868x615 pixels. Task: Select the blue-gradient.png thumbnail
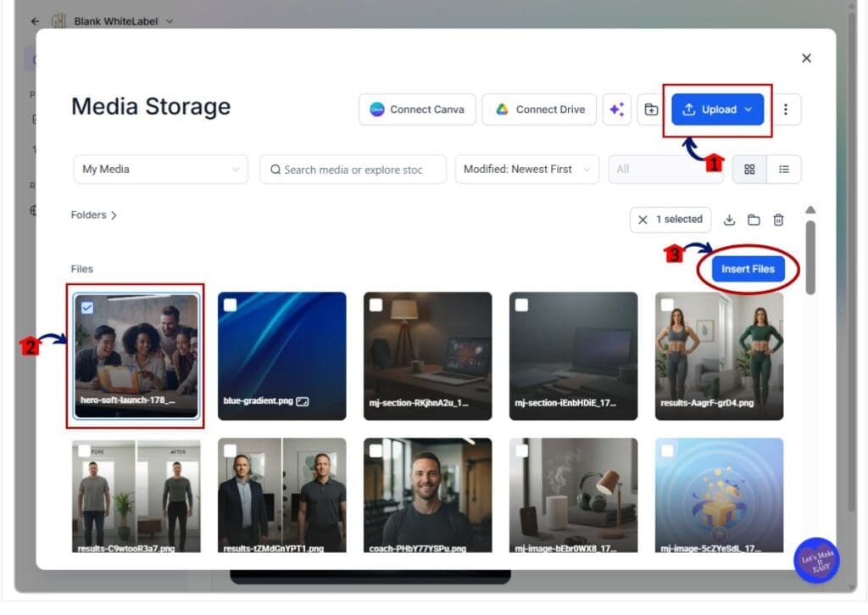[281, 355]
